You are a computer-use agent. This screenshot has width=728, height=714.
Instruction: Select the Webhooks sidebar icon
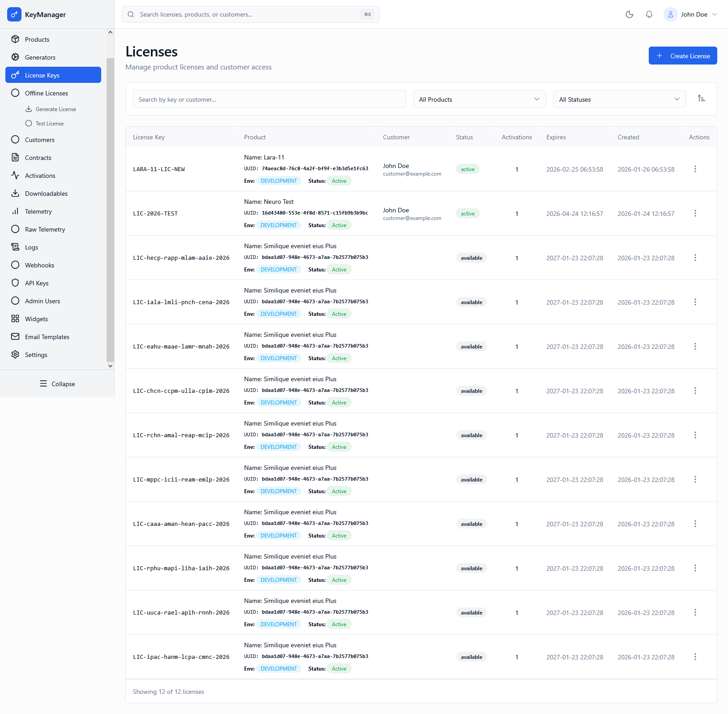(x=15, y=265)
